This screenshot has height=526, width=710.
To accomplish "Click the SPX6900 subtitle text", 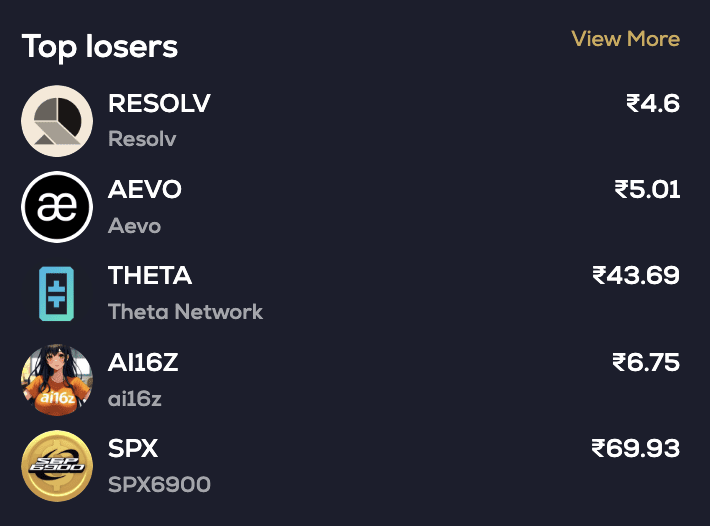I will (159, 485).
